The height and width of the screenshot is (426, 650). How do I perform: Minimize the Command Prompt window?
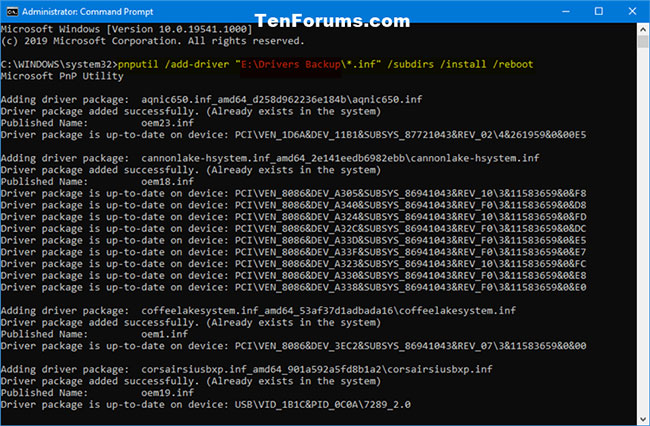click(566, 12)
